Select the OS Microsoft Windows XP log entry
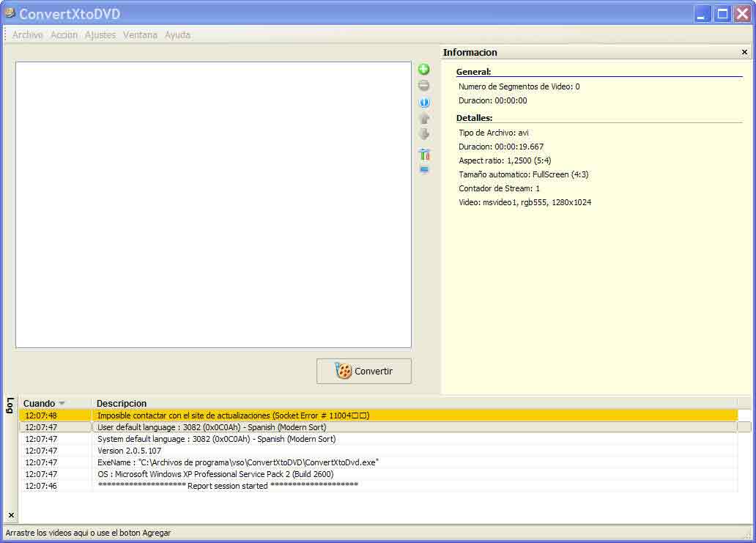Viewport: 756px width, 543px height. coord(379,474)
